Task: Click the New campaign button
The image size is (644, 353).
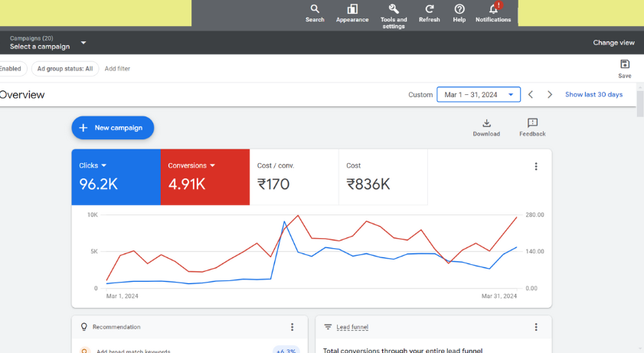Action: (x=113, y=128)
